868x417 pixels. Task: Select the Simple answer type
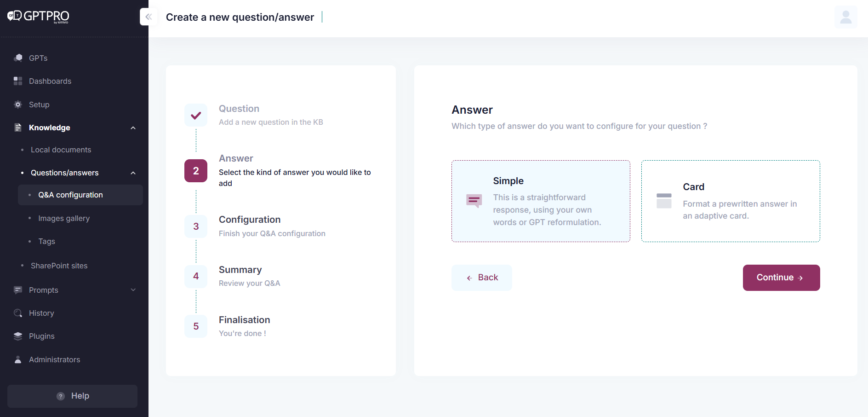coord(541,201)
